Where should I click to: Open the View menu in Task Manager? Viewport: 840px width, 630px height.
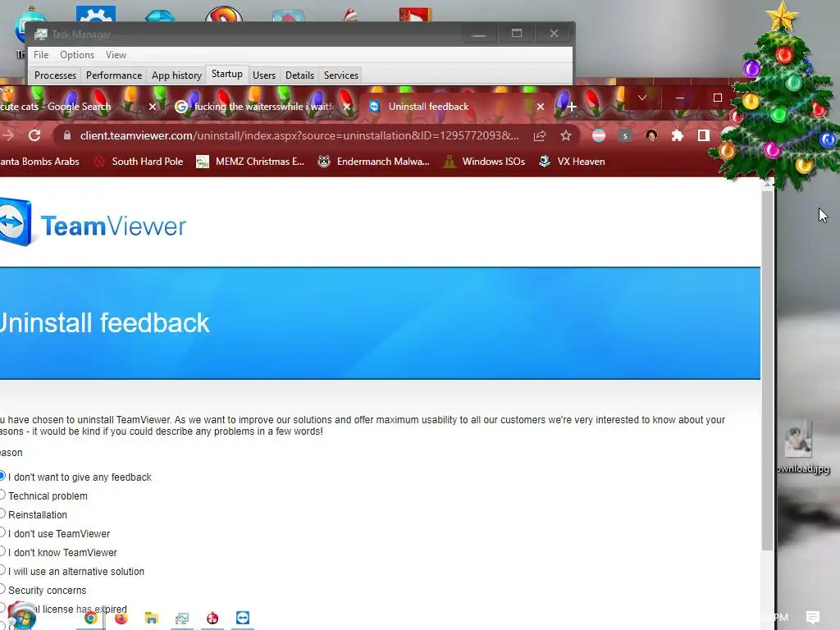click(x=116, y=55)
